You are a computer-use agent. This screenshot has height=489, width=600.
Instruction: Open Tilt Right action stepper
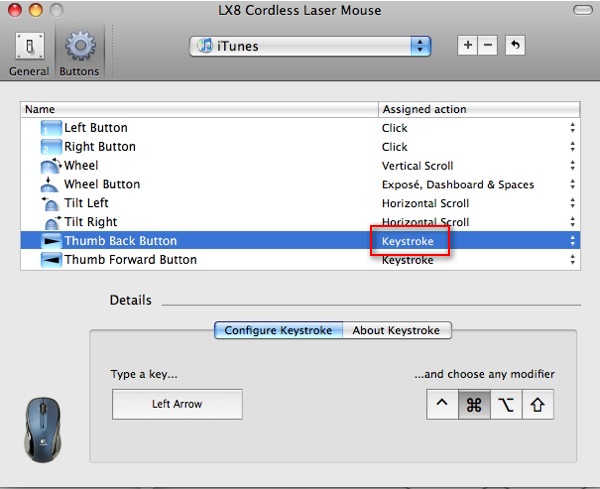click(x=572, y=222)
